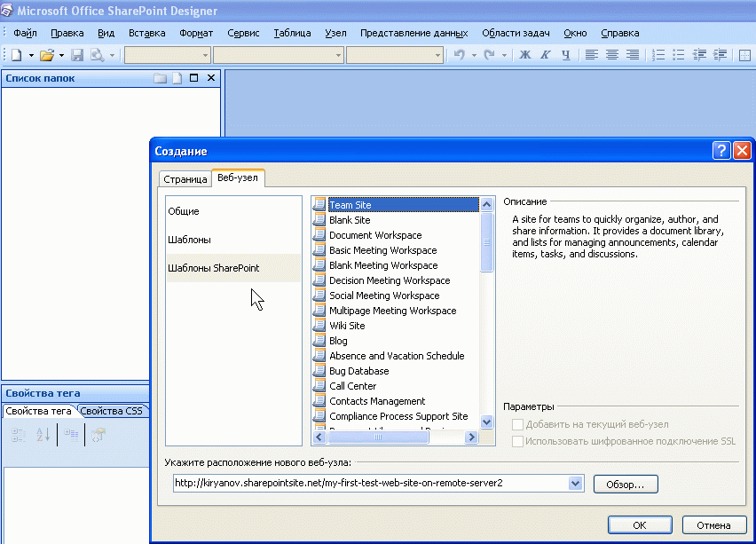
Task: Click the template list vertical scrollbar thumb
Action: (486, 242)
